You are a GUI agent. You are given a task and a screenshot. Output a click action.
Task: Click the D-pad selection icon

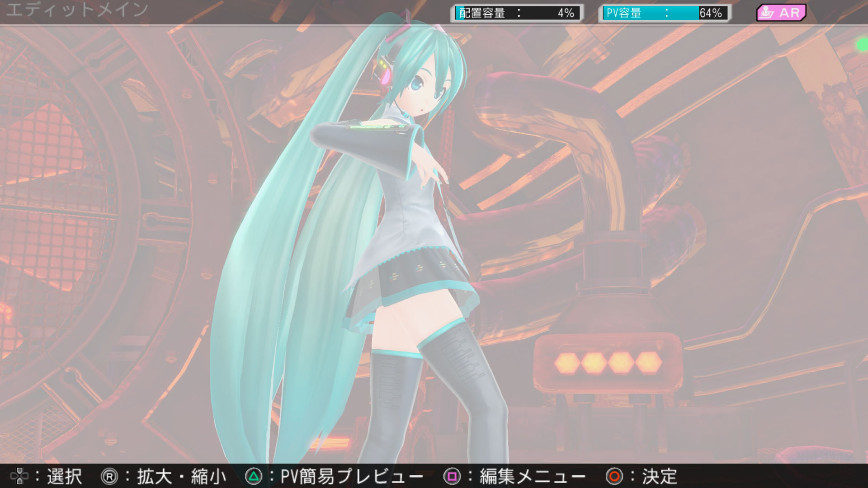19,476
